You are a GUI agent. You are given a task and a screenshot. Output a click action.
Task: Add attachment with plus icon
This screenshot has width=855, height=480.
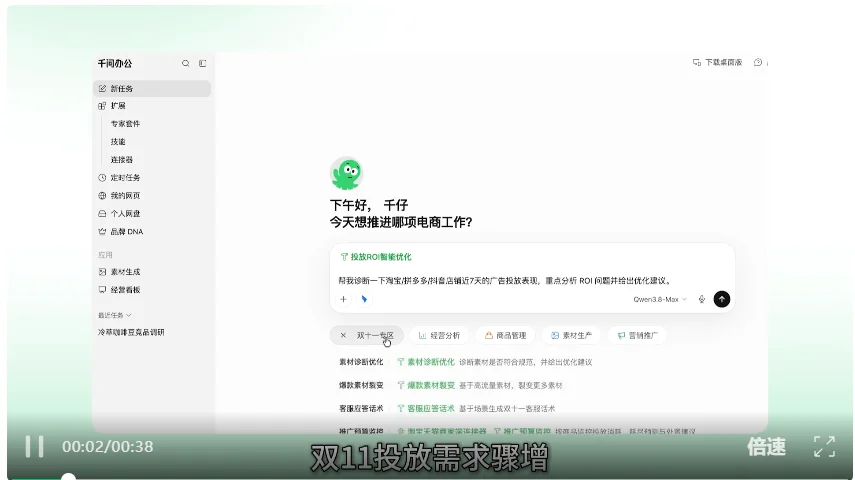(344, 299)
